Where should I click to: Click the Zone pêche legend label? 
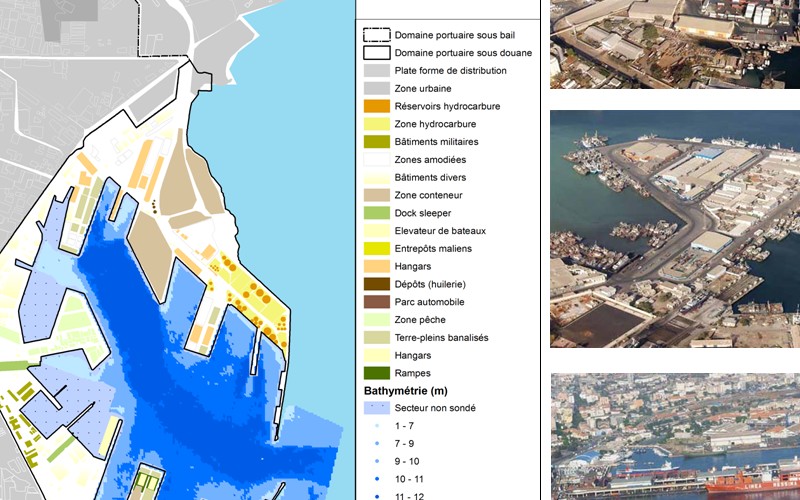(423, 320)
